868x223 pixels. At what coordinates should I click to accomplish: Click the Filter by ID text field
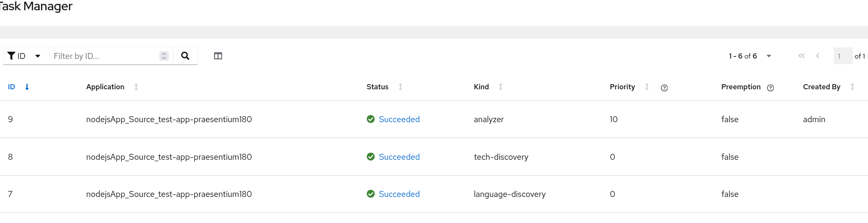tap(104, 56)
